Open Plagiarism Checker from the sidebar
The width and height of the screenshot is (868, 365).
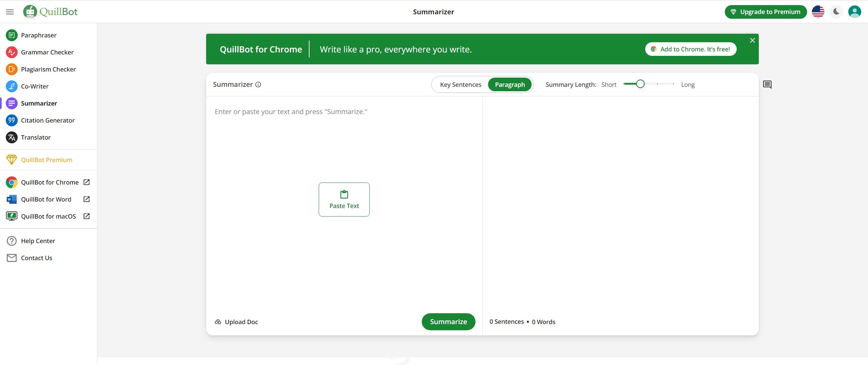49,69
